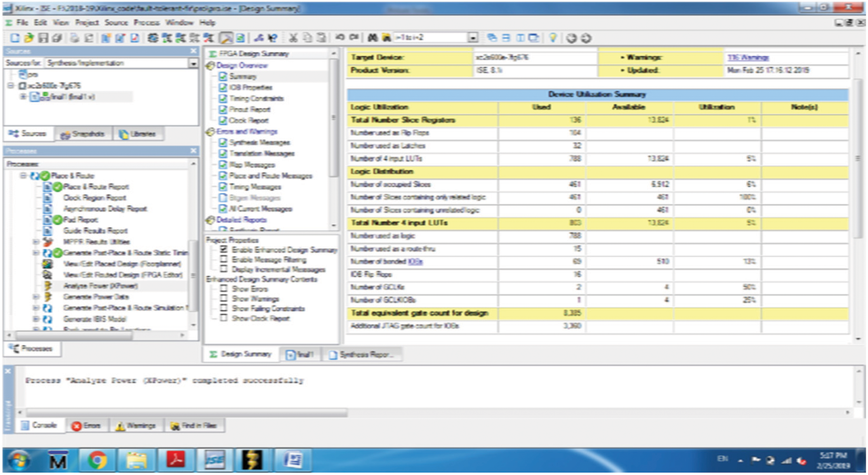Screen dimensions: 868x475
Task: Enable the Show Warnings checkbox
Action: [224, 298]
